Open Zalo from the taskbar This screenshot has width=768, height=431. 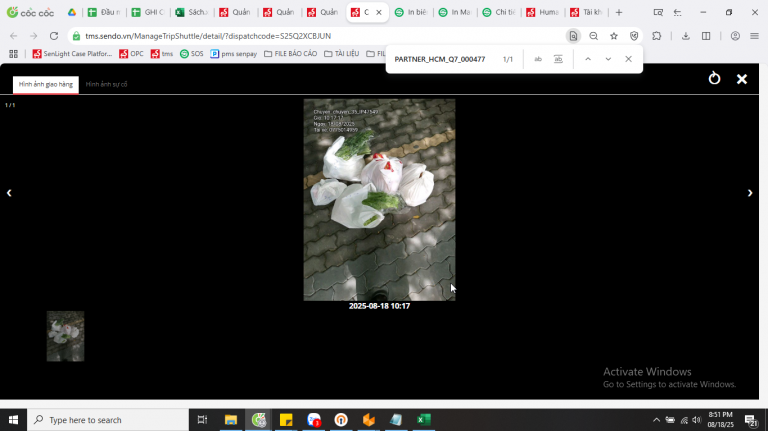pos(314,420)
